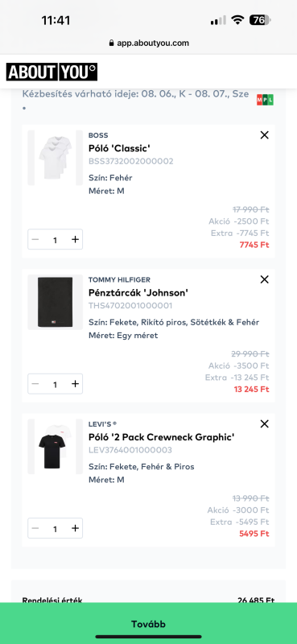Image resolution: width=297 pixels, height=644 pixels.
Task: Increase BOSS Póló quantity with plus
Action: (x=75, y=239)
